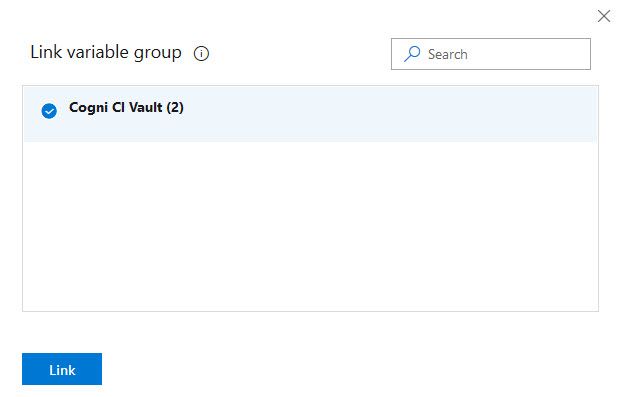Click the word "Vault" in the list entry
The image size is (623, 397).
pos(146,107)
